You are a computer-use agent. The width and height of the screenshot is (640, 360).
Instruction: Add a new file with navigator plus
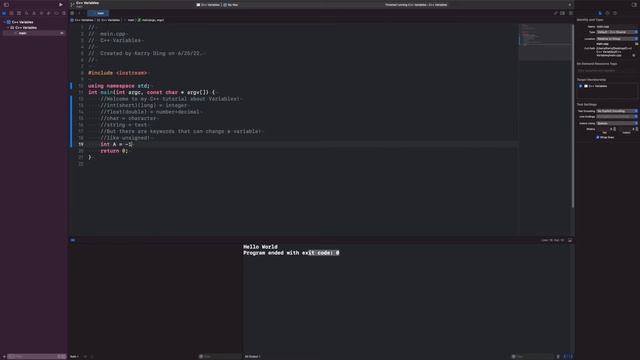click(4, 356)
